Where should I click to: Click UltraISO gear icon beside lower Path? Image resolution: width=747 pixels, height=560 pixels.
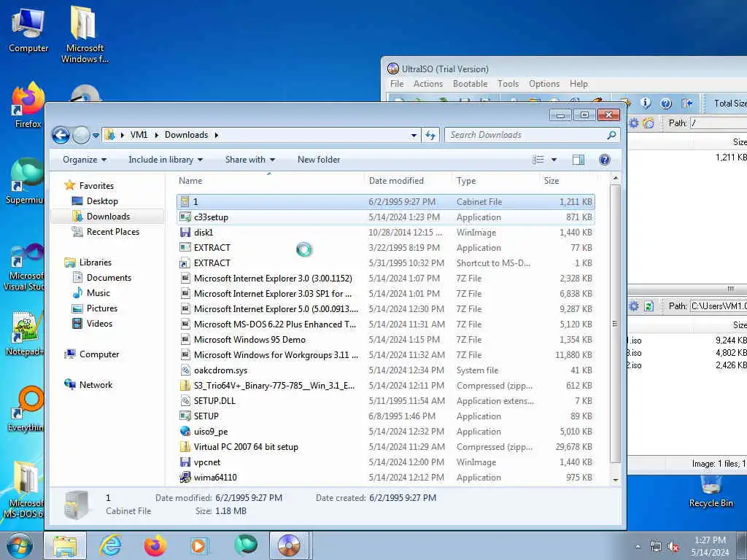(x=634, y=306)
